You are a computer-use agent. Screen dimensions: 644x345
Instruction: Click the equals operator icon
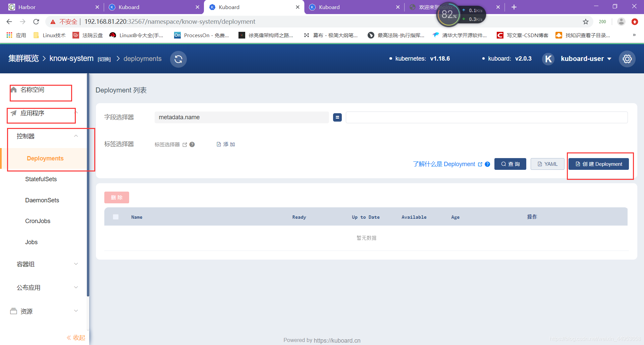tap(337, 117)
